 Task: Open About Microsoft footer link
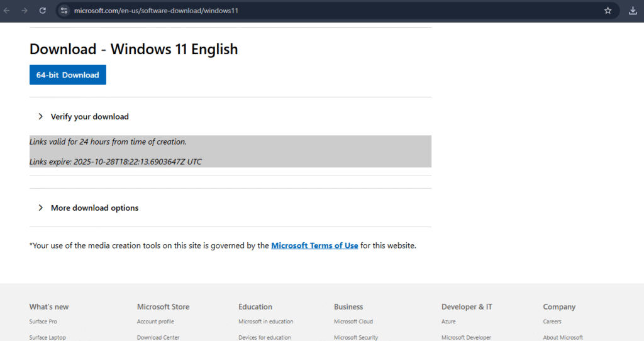(x=563, y=337)
